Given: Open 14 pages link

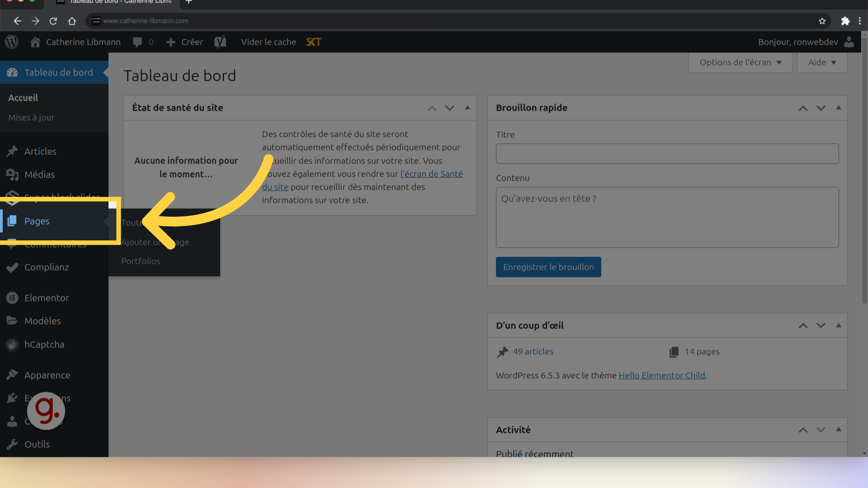Looking at the screenshot, I should [702, 352].
